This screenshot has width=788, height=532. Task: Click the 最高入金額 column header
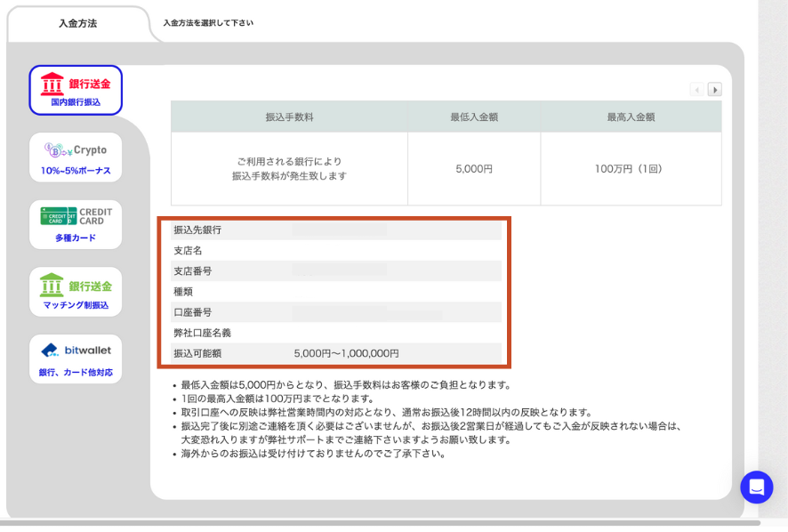[x=631, y=117]
